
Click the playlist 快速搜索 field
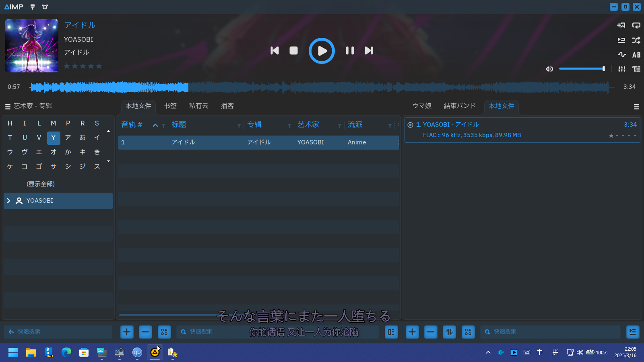point(551,332)
